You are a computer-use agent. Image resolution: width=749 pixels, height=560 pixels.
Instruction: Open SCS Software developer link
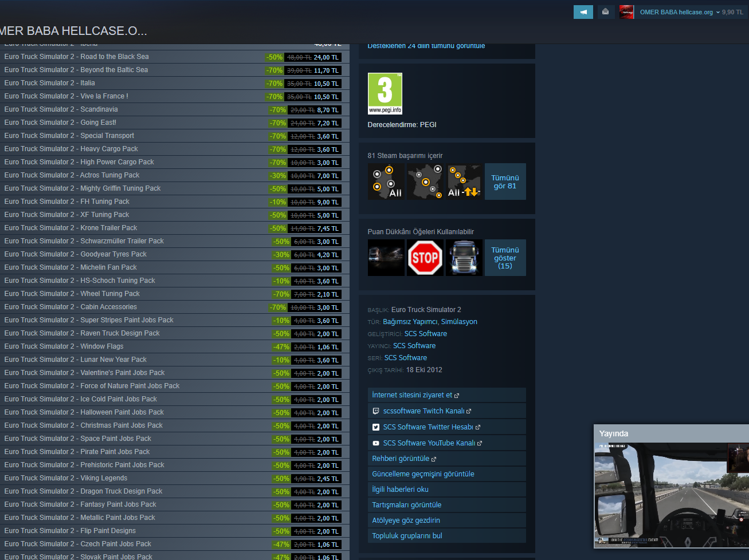pos(426,334)
